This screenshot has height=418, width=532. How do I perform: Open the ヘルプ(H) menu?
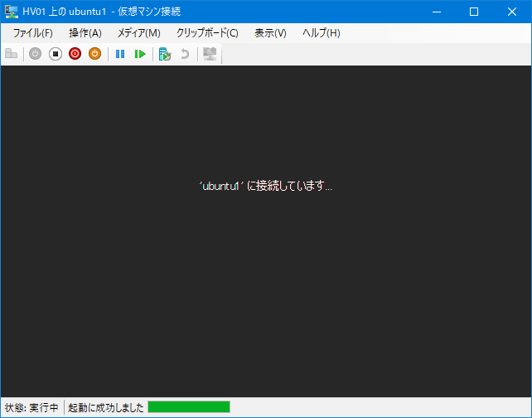coord(322,33)
